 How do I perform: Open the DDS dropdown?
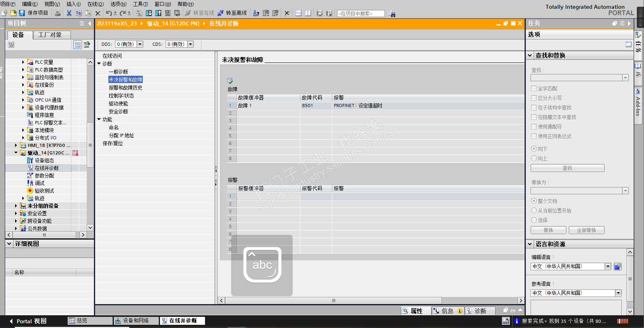(140, 44)
